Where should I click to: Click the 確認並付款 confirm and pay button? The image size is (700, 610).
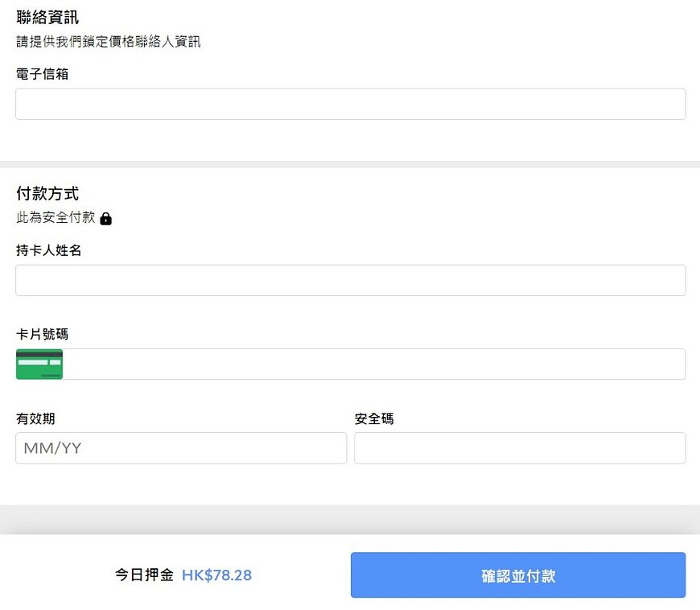[x=518, y=575]
